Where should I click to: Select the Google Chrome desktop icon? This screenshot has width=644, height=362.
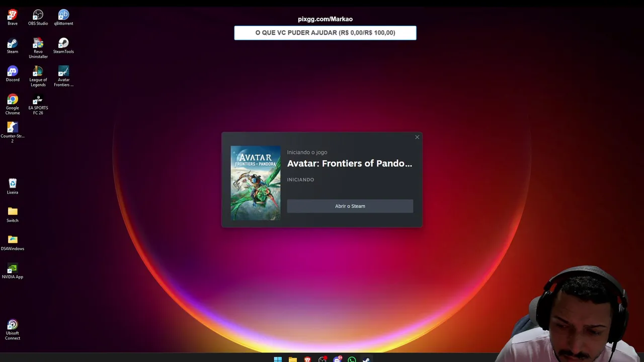[13, 105]
